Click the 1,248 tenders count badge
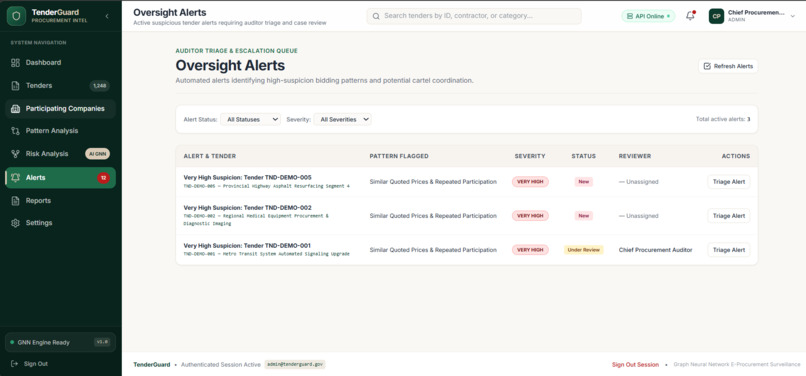806x376 pixels. point(99,86)
